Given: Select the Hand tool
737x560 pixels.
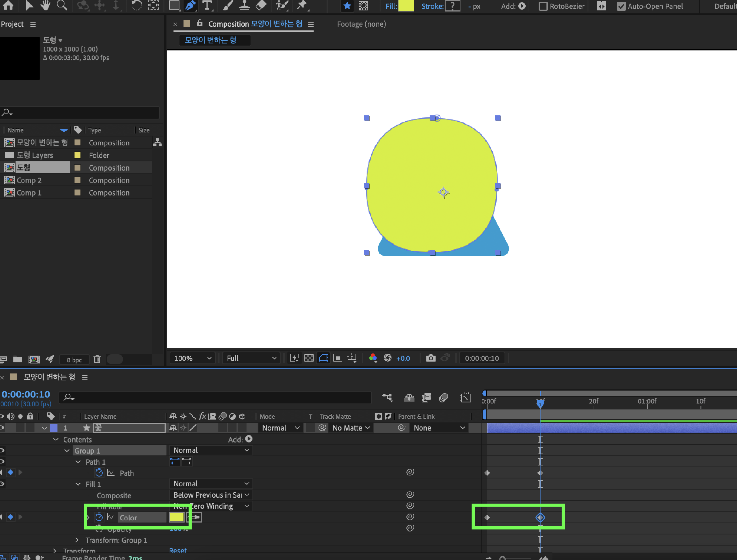Looking at the screenshot, I should (45, 5).
